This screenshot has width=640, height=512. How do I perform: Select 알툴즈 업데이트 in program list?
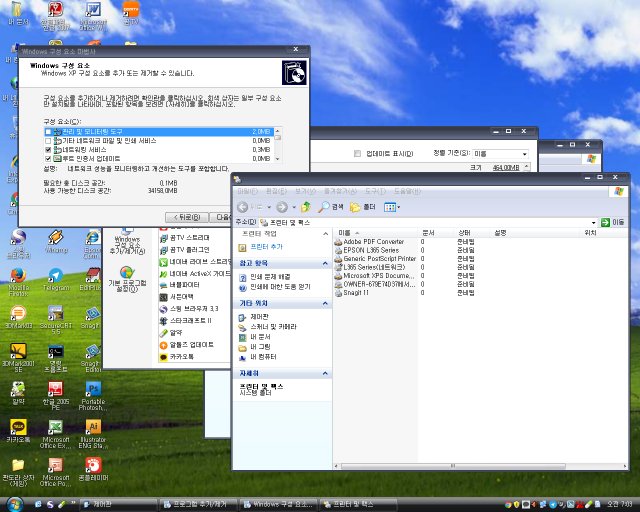(191, 345)
